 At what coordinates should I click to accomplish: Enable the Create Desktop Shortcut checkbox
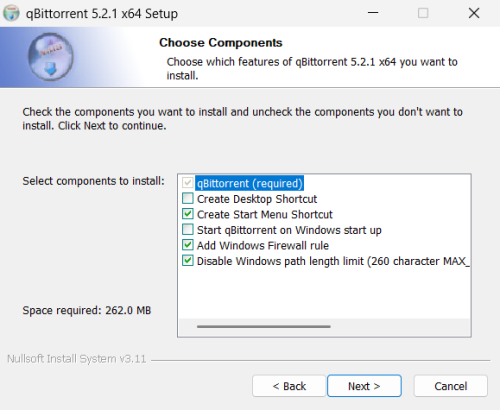188,198
